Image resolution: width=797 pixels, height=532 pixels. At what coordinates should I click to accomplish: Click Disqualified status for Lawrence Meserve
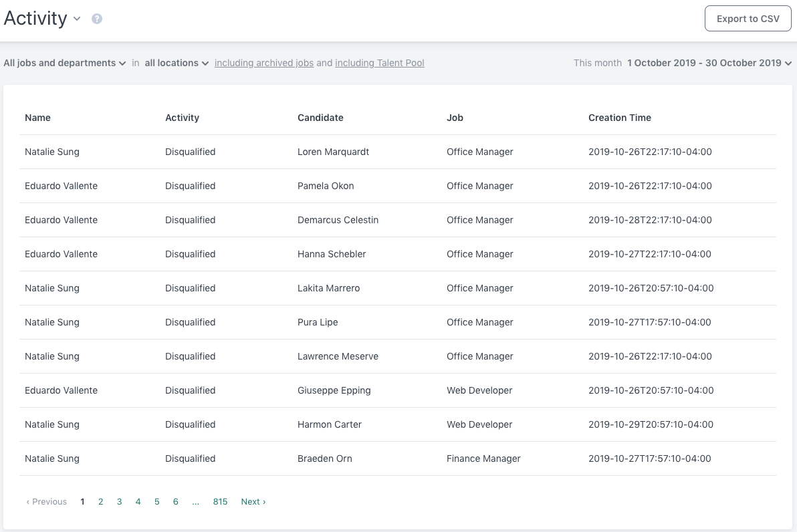coord(190,356)
